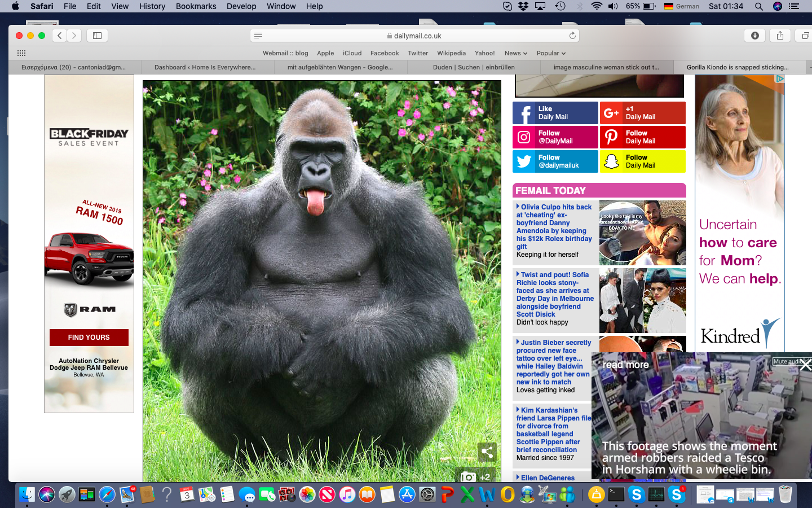Click the Snapchat ghost Follow icon
The image size is (812, 508).
pos(611,161)
